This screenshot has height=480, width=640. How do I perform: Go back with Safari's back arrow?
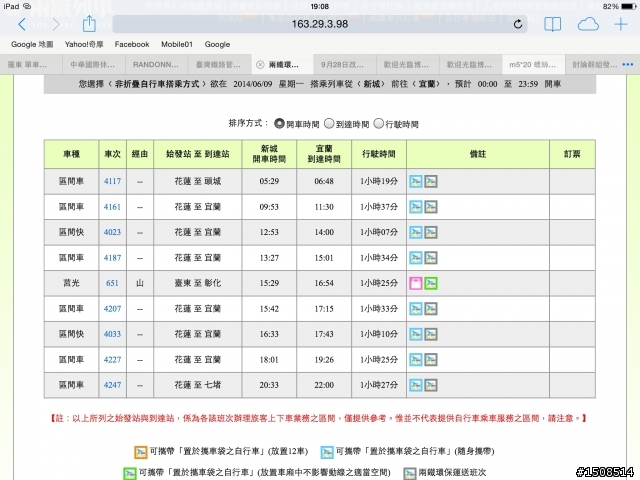[x=22, y=24]
